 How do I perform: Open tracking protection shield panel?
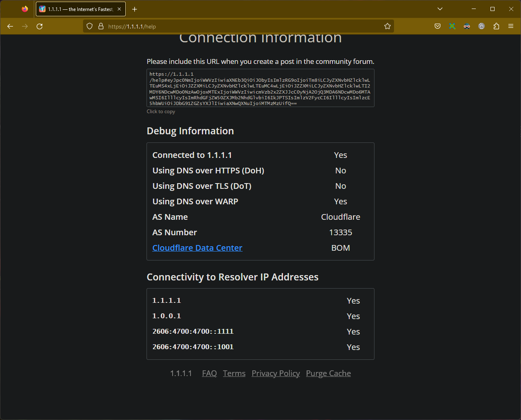pyautogui.click(x=90, y=26)
